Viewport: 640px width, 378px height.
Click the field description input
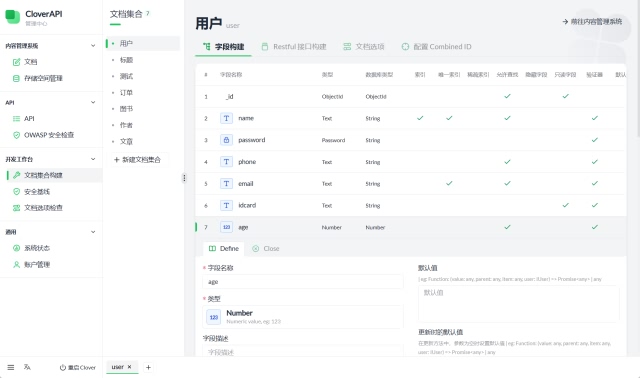pyautogui.click(x=303, y=351)
